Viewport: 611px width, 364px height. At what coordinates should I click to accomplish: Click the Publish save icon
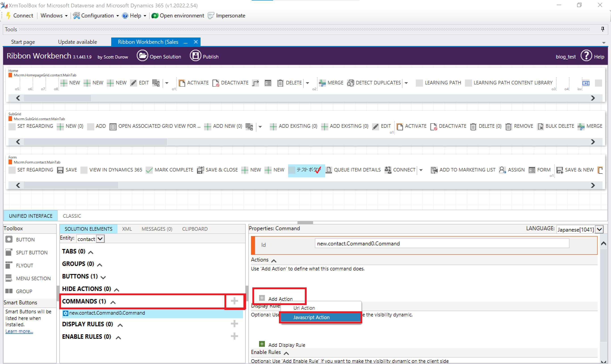pos(195,56)
